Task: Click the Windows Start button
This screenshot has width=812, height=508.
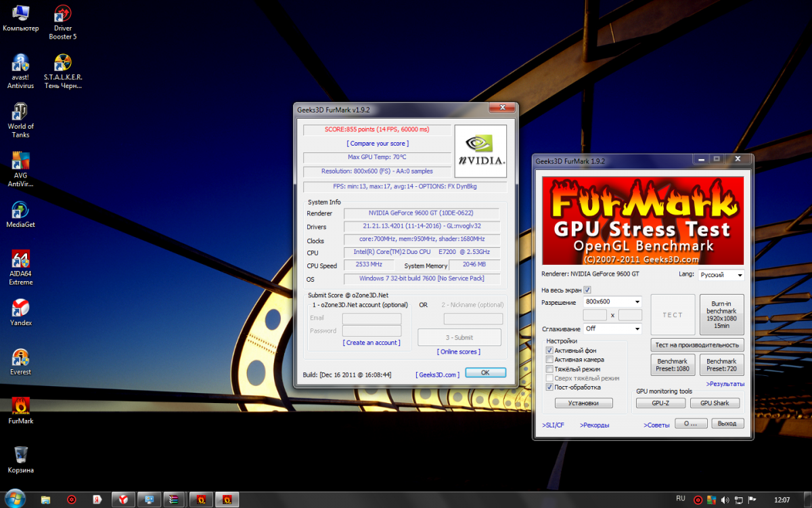Action: 15,499
